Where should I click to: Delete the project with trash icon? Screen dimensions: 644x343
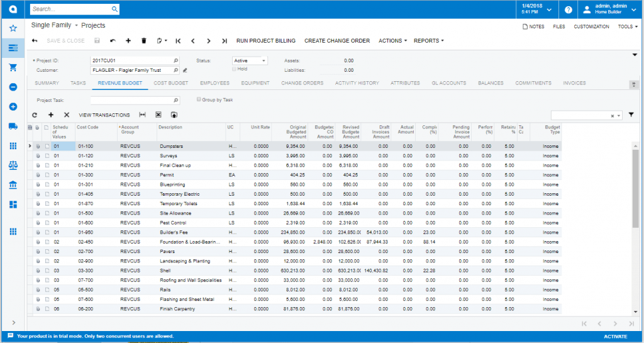click(144, 41)
